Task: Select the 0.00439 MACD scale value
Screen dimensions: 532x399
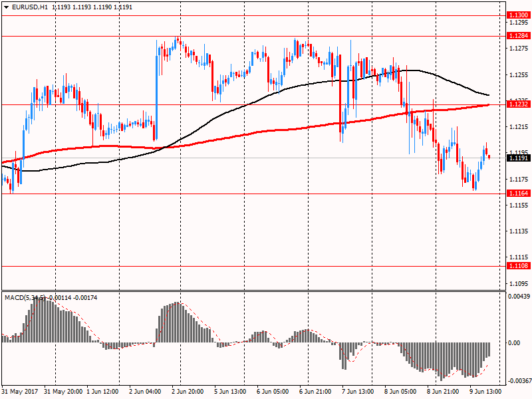Action: [519, 296]
